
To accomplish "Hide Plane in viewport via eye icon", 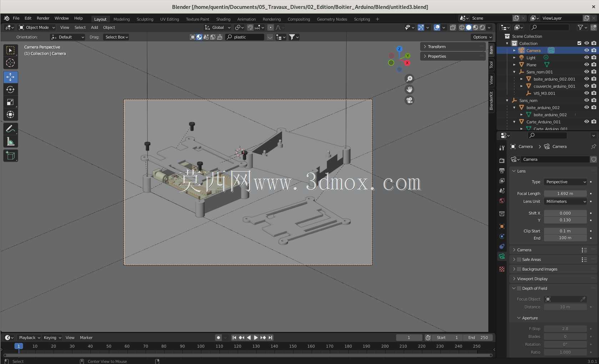I will [x=587, y=65].
